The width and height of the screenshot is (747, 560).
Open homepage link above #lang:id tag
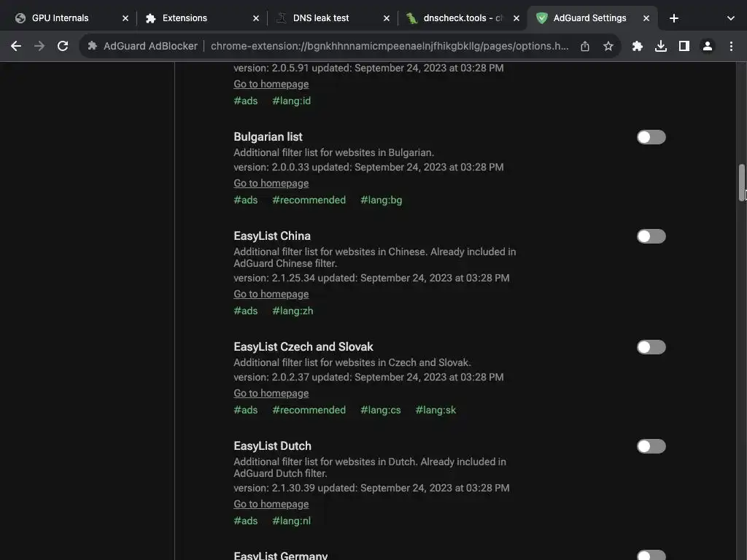point(271,84)
